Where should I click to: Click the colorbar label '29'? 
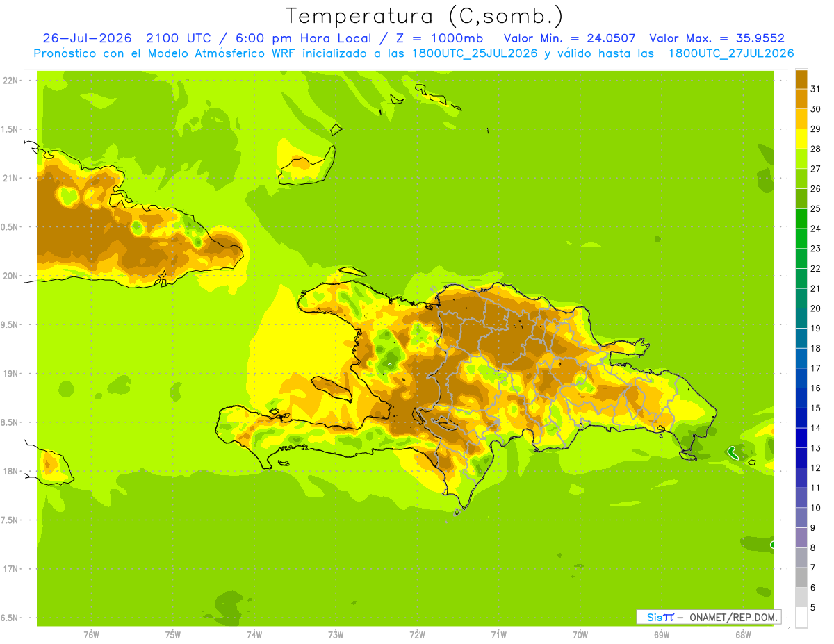[815, 129]
